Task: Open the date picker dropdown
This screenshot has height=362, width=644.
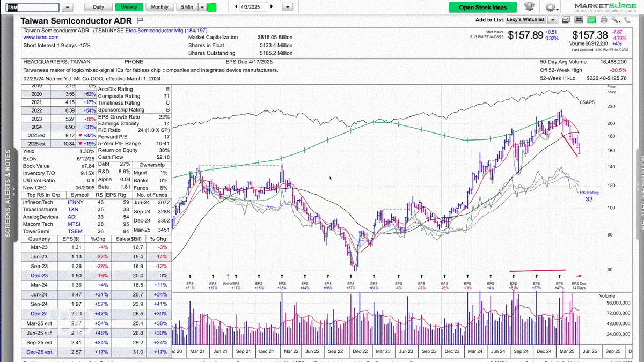Action: [x=288, y=7]
